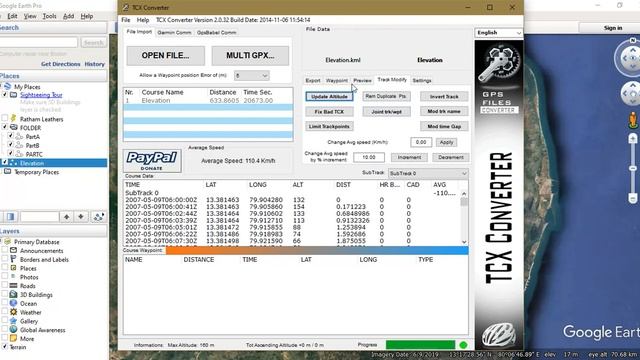Switch to the Export tab

coord(313,80)
